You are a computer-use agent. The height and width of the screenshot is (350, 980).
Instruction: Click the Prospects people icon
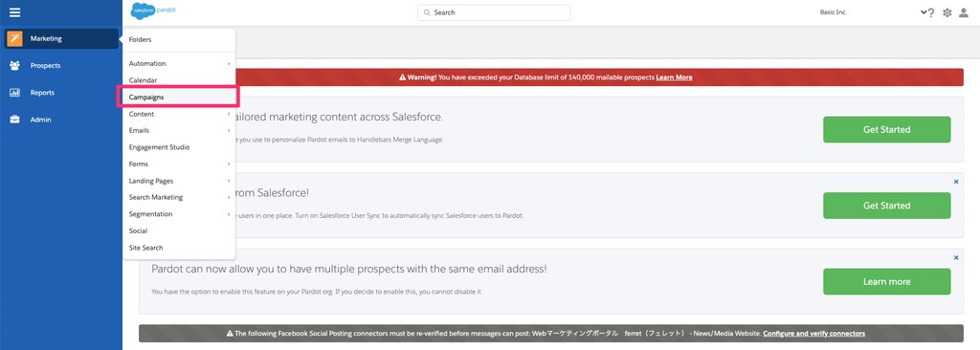tap(14, 66)
